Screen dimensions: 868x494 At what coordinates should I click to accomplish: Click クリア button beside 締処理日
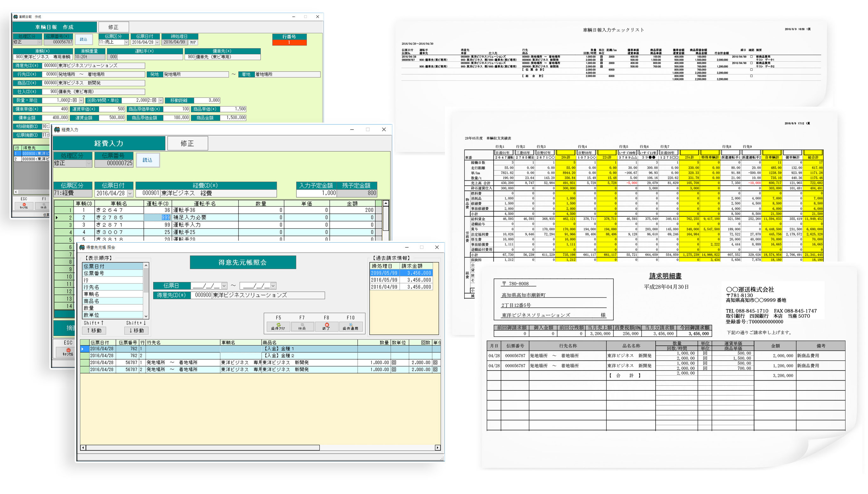[193, 42]
